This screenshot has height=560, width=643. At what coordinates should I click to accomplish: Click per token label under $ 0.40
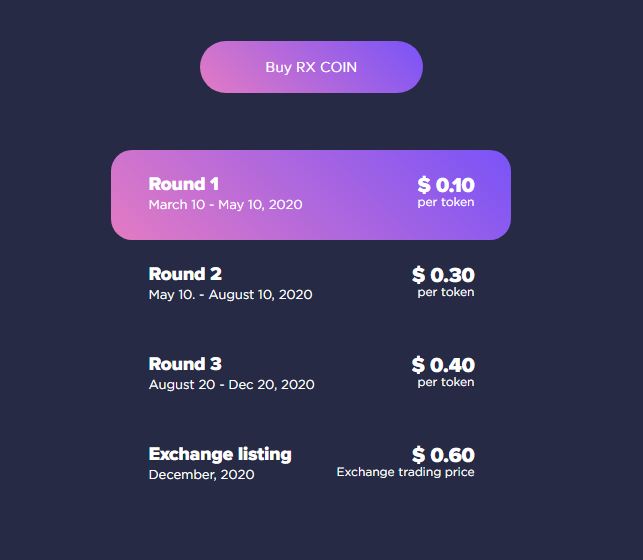click(x=446, y=382)
